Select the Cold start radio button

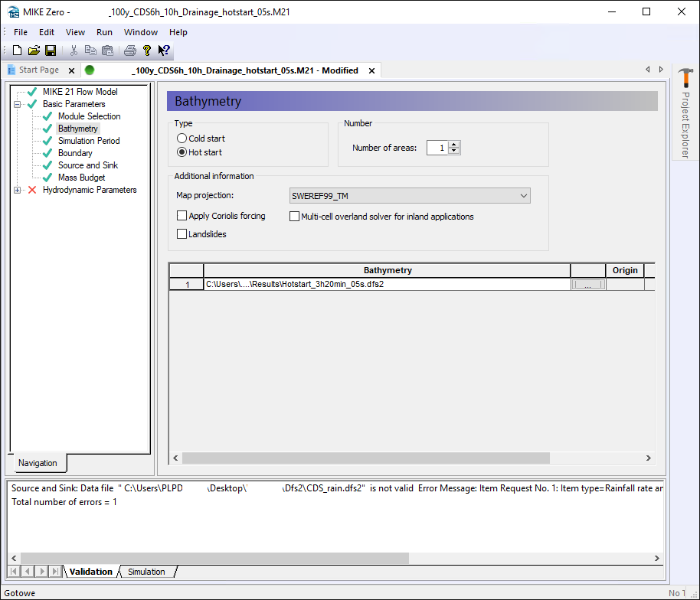coord(182,139)
